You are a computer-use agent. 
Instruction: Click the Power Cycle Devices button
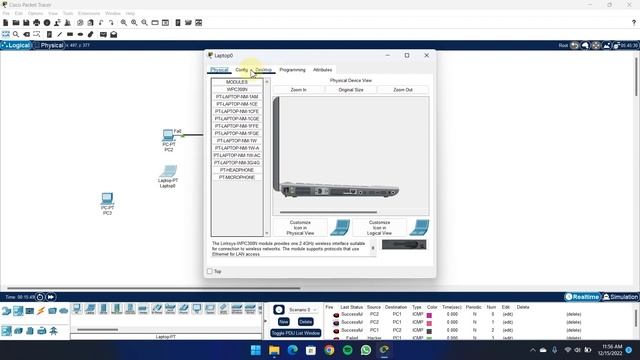(40, 297)
